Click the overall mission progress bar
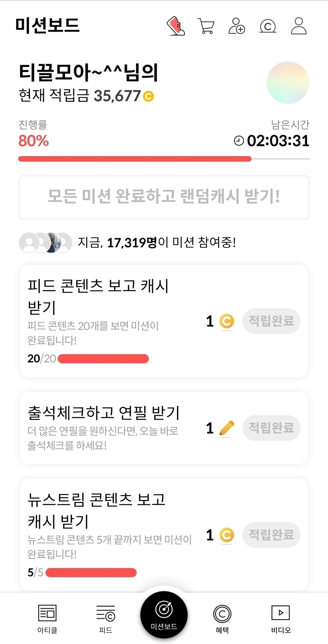Viewport: 328px width, 644px height. (164, 159)
